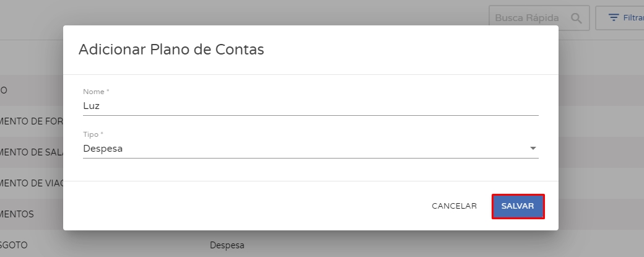Select the background row ending in 'MENTO DE FOR'
The width and height of the screenshot is (644, 257).
coord(31,121)
